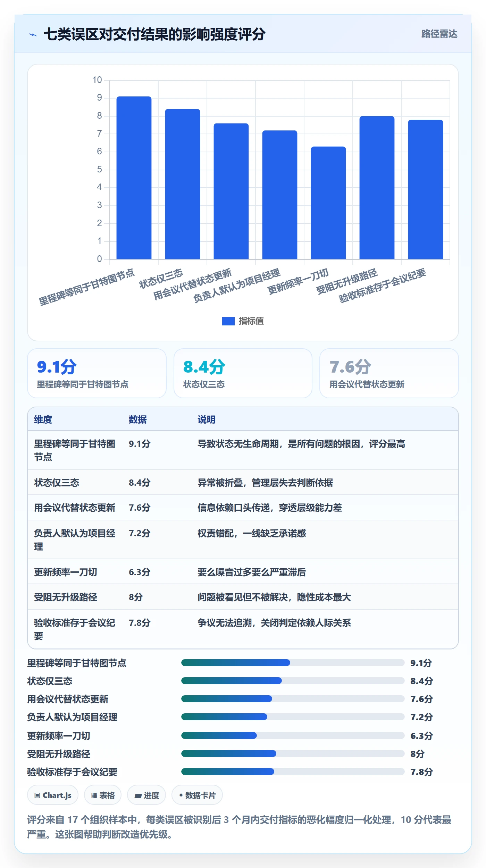Click the 6.3分 cell in the table
The image size is (486, 868).
(x=140, y=572)
